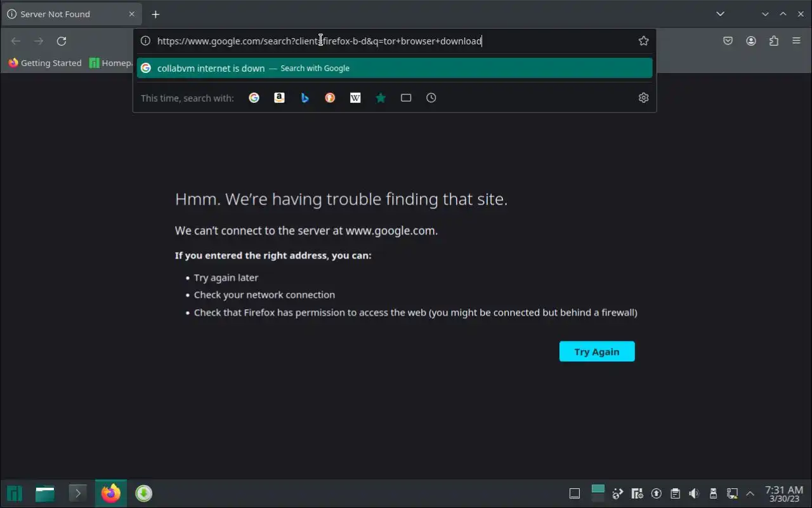The image size is (812, 508).
Task: Search in History using clock icon
Action: [431, 98]
